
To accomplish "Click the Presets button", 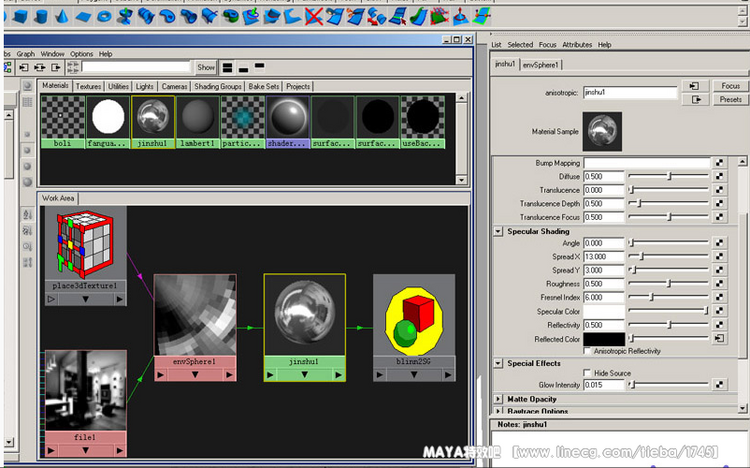I will 730,100.
